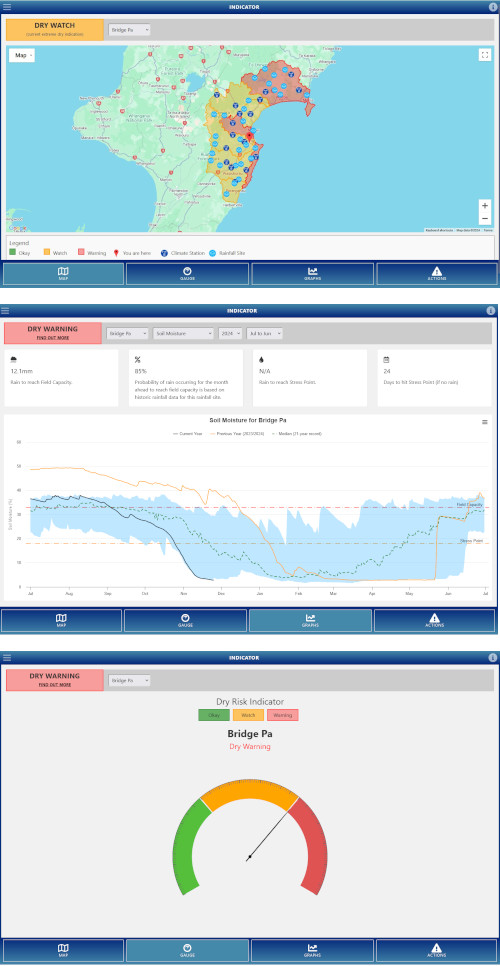This screenshot has width=500, height=966.
Task: Select the active GAUGE tab on the Gauge screen
Action: [188, 951]
